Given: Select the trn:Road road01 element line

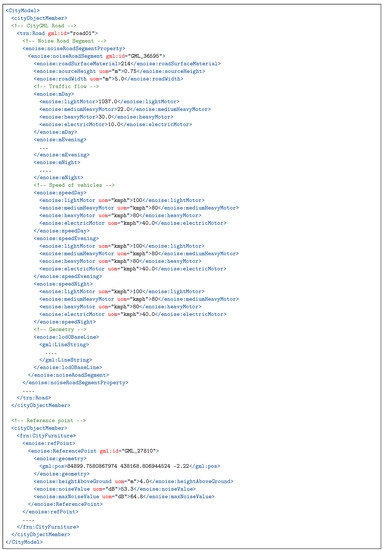Looking at the screenshot, I should pos(57,33).
